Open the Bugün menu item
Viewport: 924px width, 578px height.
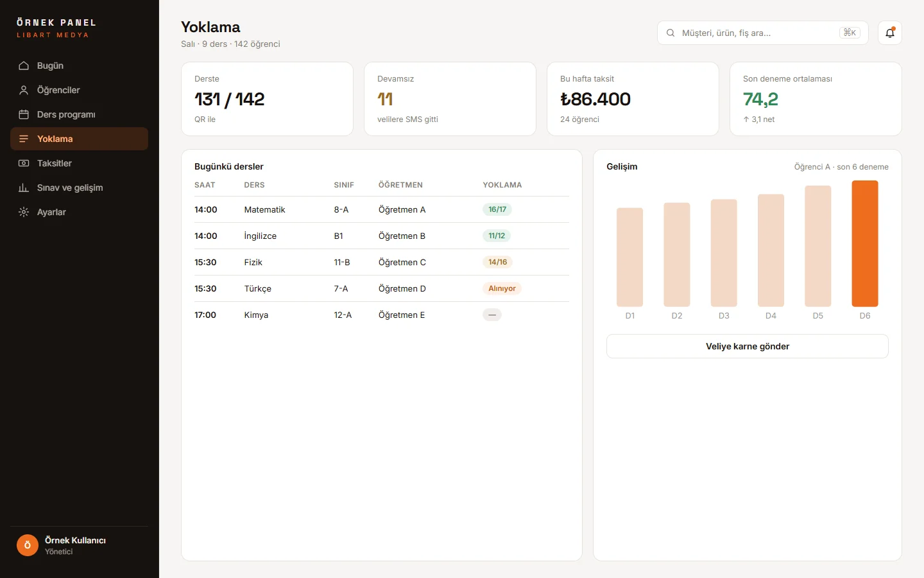[x=79, y=66]
